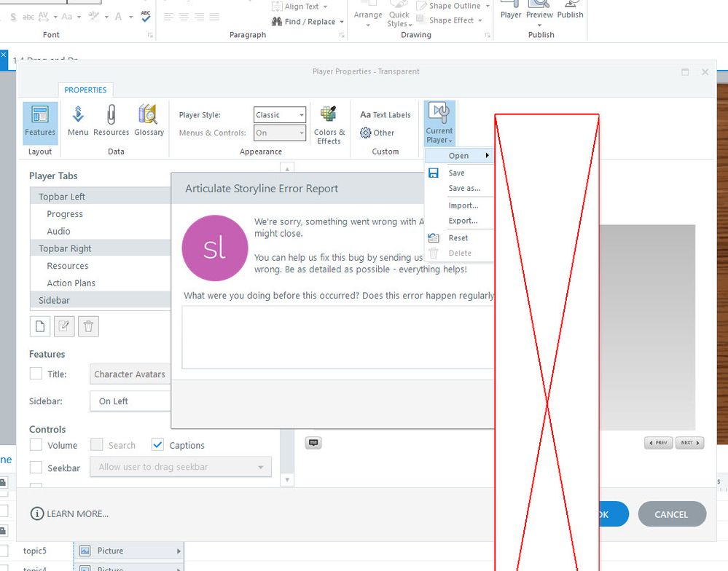Image resolution: width=728 pixels, height=571 pixels.
Task: Open the Player Style Classic dropdown
Action: (x=280, y=114)
